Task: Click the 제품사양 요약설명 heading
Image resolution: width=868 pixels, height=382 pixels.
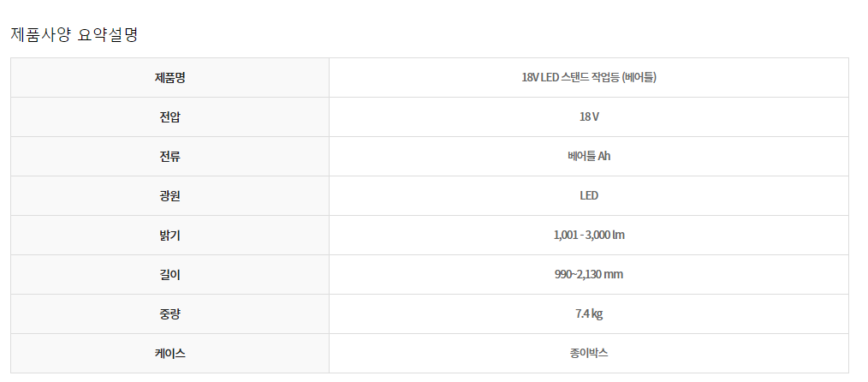Action: pos(74,34)
